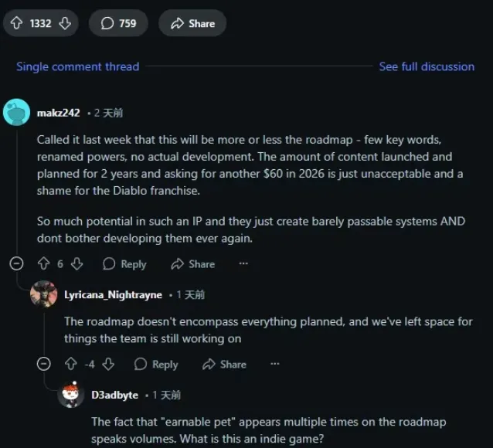Open more options on makz242's comment

point(243,263)
